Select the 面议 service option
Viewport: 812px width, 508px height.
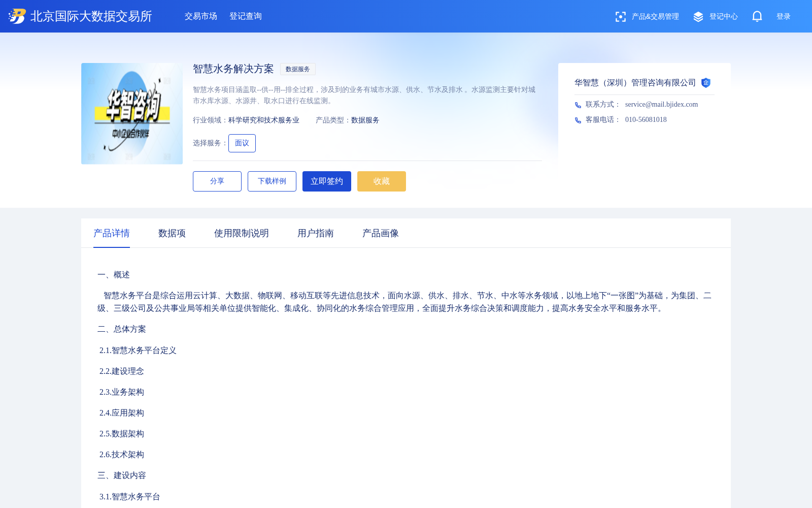242,143
